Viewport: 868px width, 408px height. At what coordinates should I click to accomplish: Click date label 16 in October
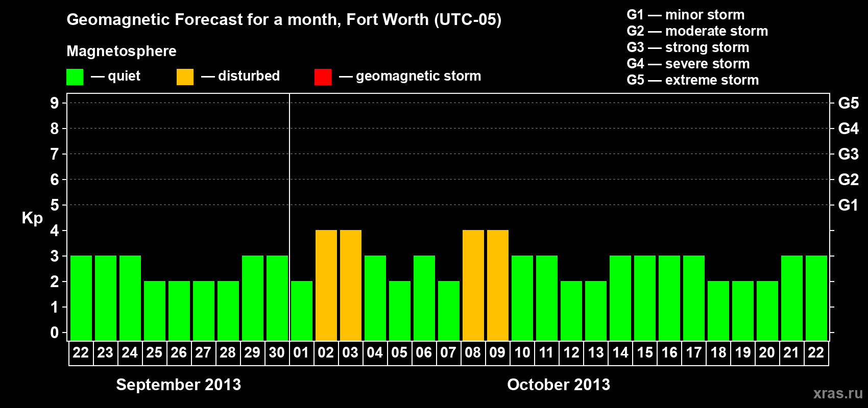pos(669,353)
